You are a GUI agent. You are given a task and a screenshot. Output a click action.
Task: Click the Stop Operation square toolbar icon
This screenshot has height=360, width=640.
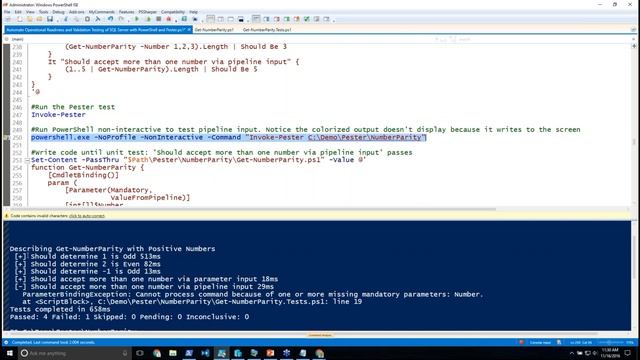point(159,19)
